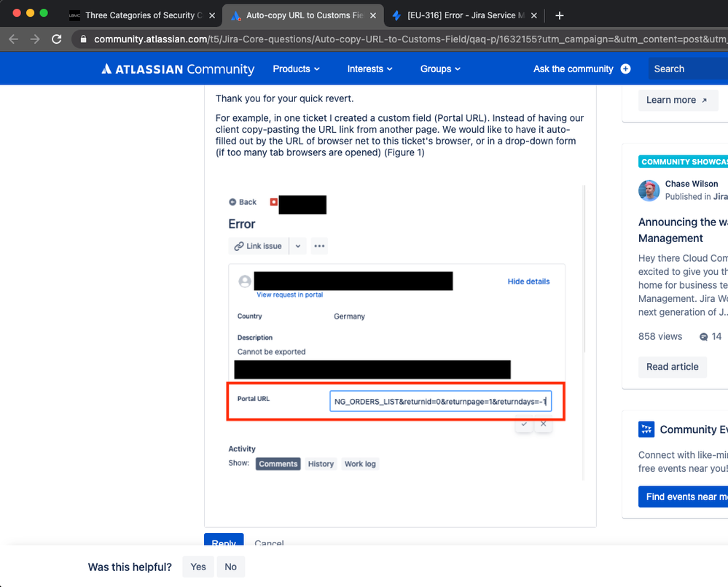
Task: Open the Announcing article title
Action: click(x=683, y=230)
